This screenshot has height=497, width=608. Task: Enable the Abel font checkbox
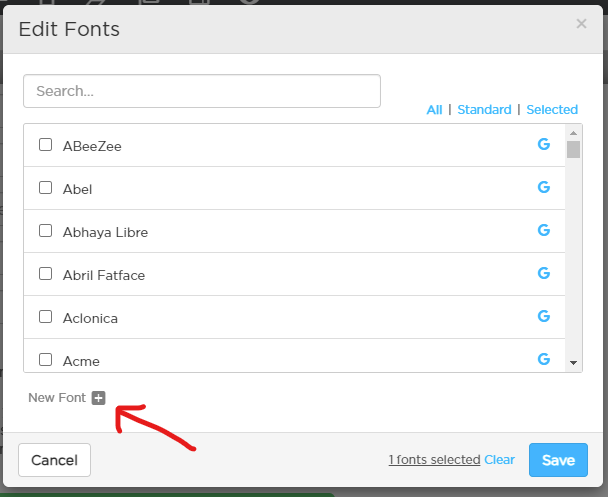point(45,188)
